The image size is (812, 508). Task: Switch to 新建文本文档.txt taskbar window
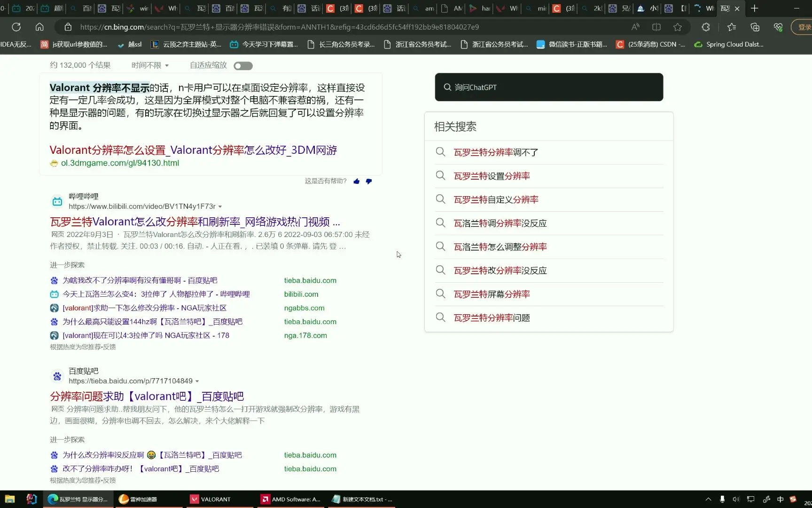tap(362, 499)
